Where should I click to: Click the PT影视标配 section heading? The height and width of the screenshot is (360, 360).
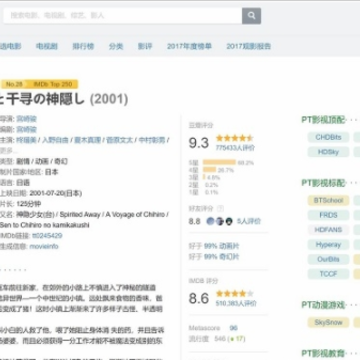323,183
